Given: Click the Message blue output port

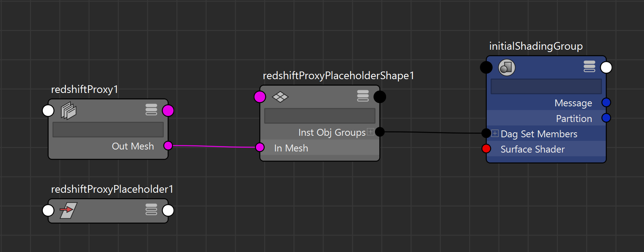Looking at the screenshot, I should 606,102.
